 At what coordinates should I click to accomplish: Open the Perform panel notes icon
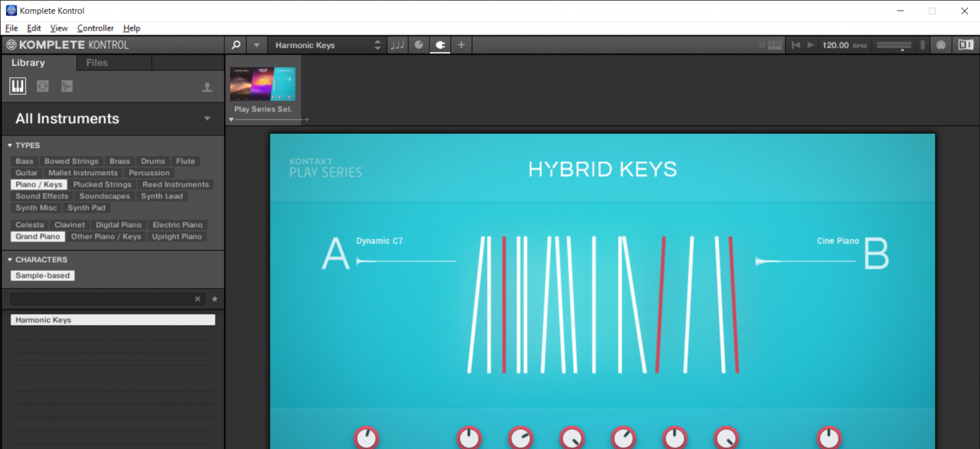pos(397,45)
